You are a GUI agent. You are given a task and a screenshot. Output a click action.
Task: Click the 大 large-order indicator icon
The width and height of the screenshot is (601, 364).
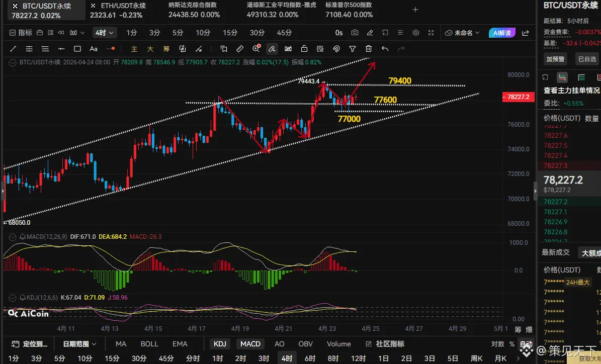click(x=150, y=49)
